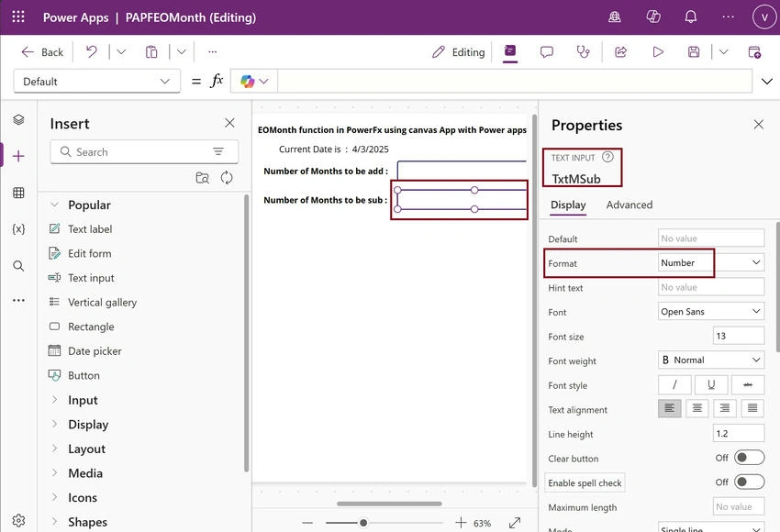Click the App checker stethoscope icon
The image size is (780, 532).
[x=583, y=51]
